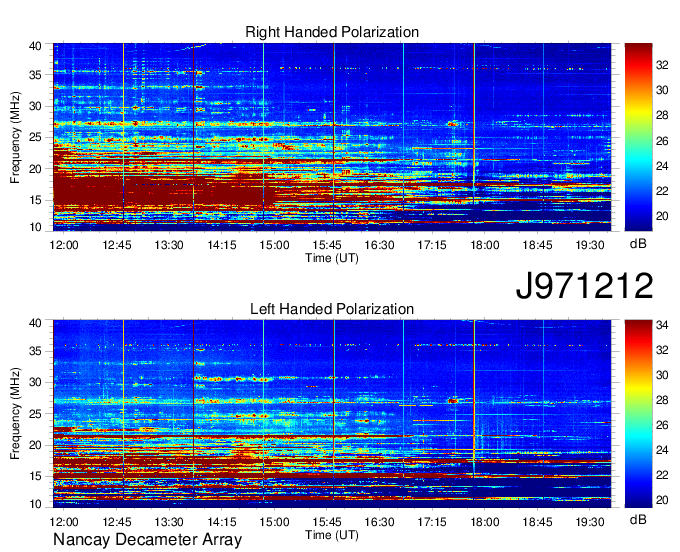The height and width of the screenshot is (552, 680).
Task: Click the 25 MHz tick on Right Handed plot
Action: [x=35, y=137]
